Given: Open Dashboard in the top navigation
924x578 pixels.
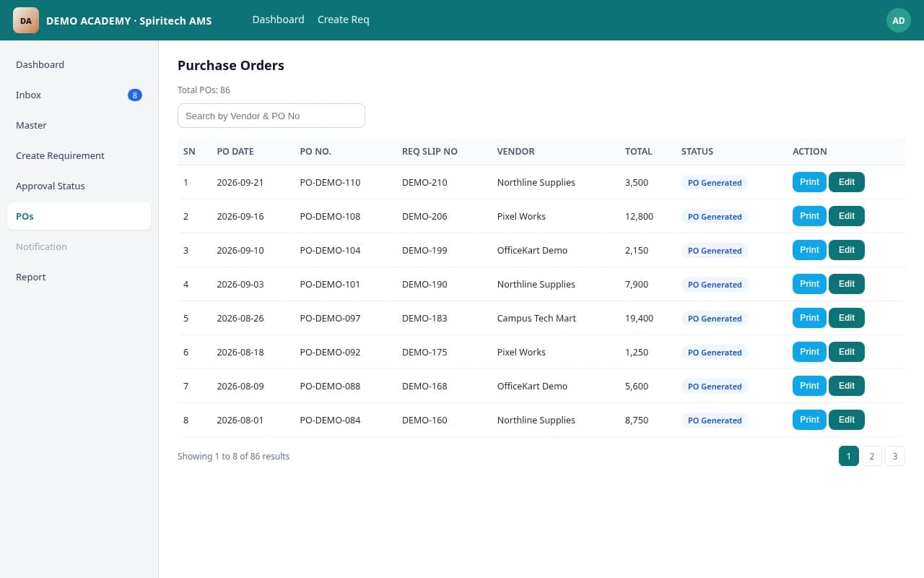Looking at the screenshot, I should click(278, 20).
